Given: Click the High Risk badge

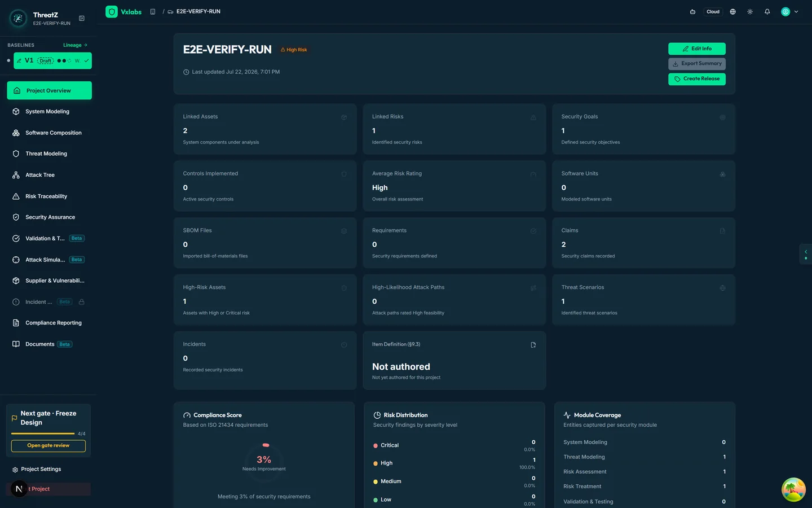Looking at the screenshot, I should (294, 50).
